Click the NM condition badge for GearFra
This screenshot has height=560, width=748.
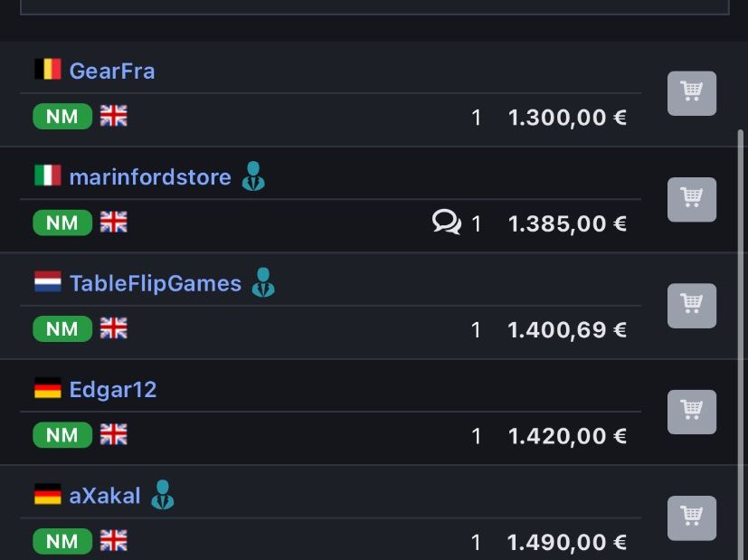[x=62, y=117]
